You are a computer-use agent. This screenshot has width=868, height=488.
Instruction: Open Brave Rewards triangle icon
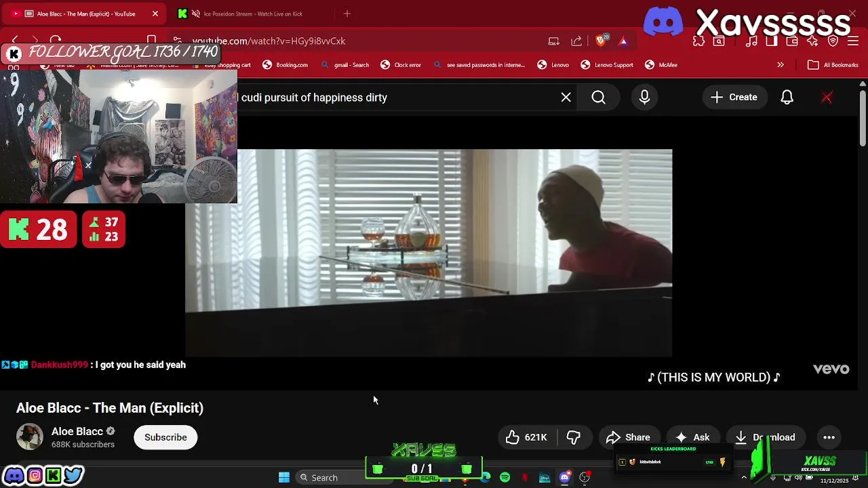coord(623,41)
